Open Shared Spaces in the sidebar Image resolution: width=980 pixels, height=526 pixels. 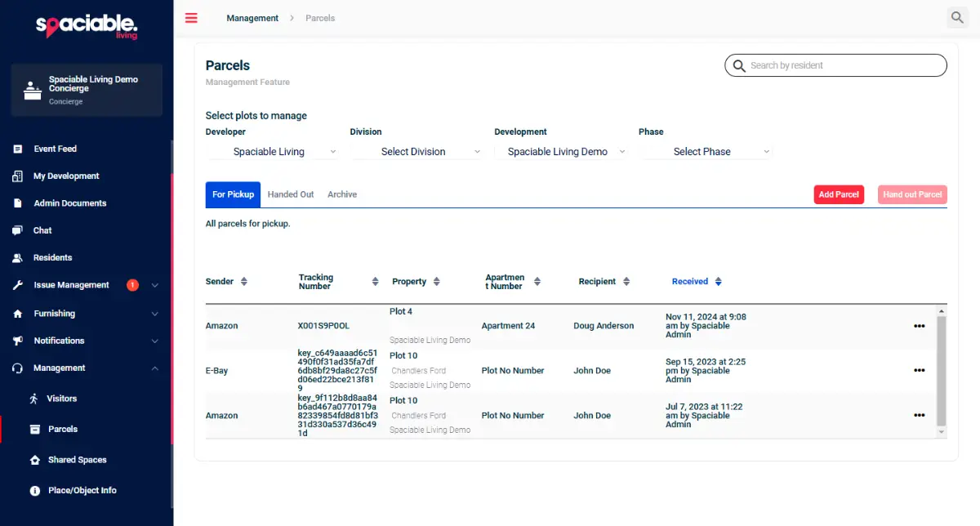(x=78, y=460)
